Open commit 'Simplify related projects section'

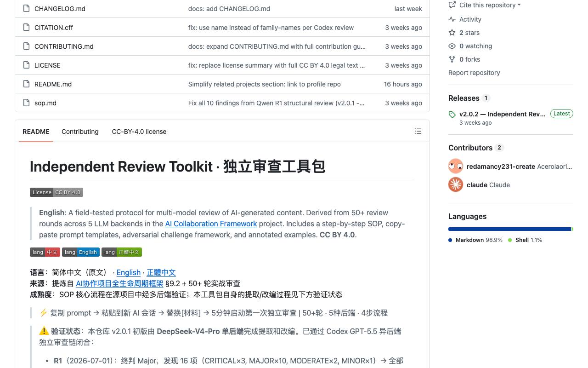point(265,84)
